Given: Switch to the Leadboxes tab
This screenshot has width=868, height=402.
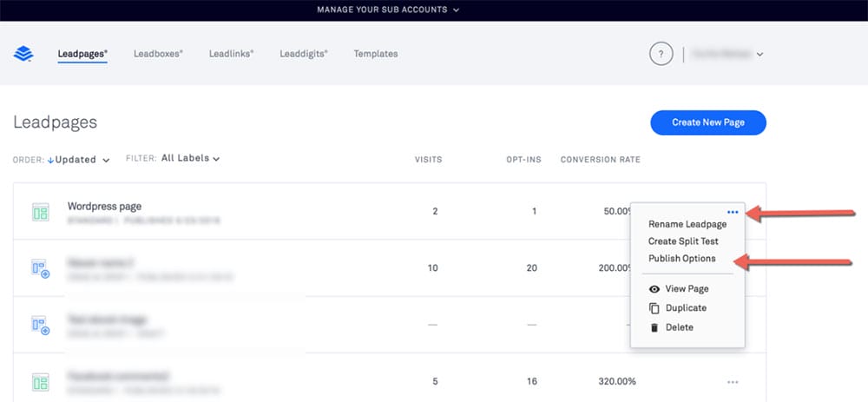Looking at the screenshot, I should point(158,54).
